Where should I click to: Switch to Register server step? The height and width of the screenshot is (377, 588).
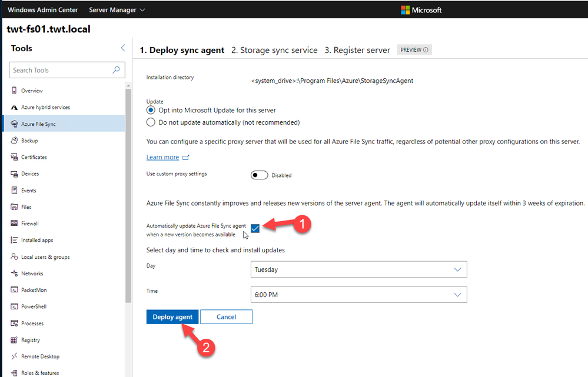(x=357, y=50)
